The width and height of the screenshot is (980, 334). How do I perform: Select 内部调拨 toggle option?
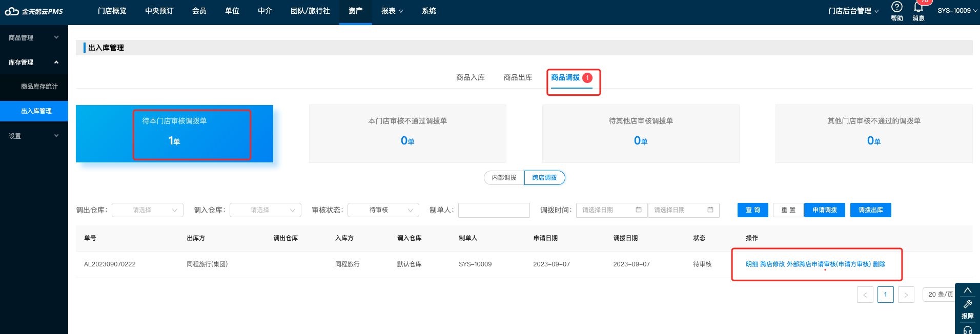point(504,178)
